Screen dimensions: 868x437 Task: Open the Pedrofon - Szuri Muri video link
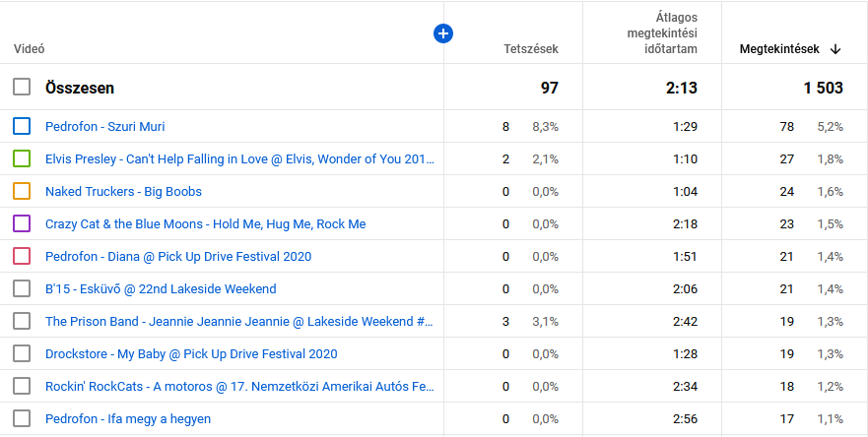pos(105,126)
